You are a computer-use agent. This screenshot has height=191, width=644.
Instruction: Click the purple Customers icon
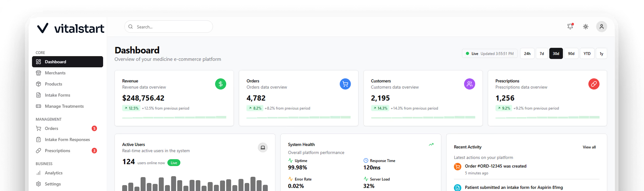470,84
